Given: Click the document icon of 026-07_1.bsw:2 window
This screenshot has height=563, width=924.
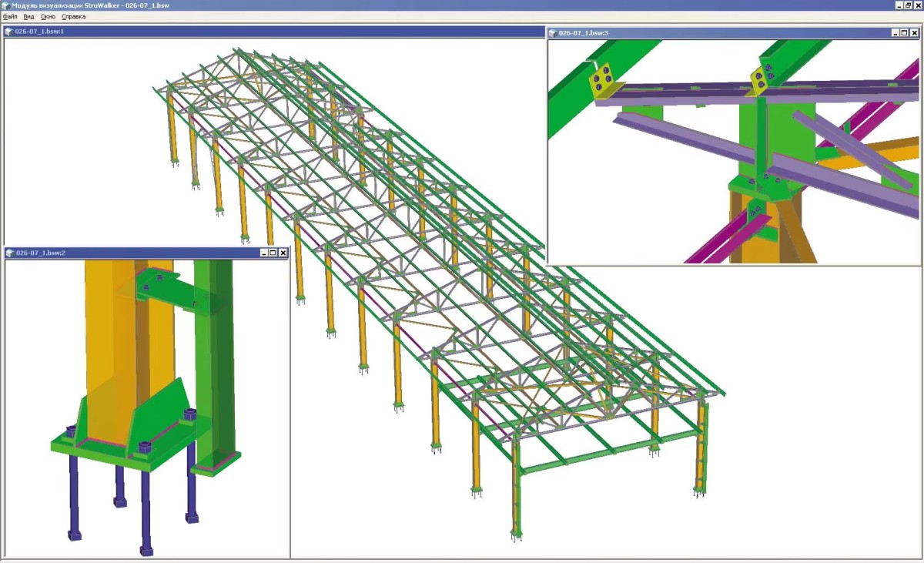Looking at the screenshot, I should (10, 253).
